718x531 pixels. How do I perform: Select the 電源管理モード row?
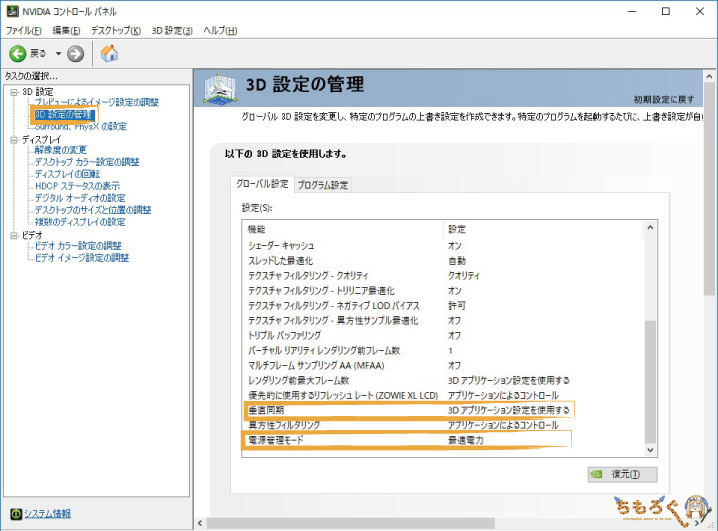[x=443, y=440]
